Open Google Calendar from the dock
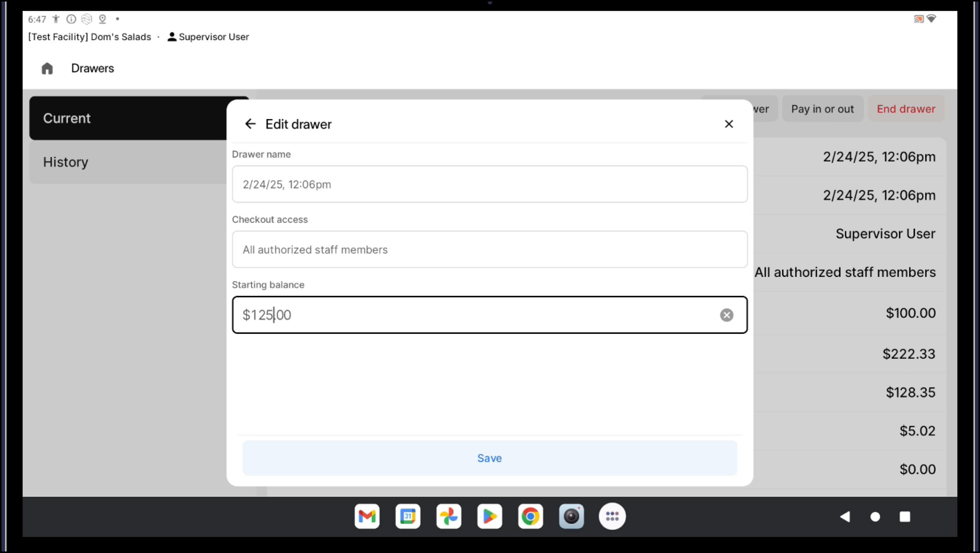980x553 pixels. 408,516
